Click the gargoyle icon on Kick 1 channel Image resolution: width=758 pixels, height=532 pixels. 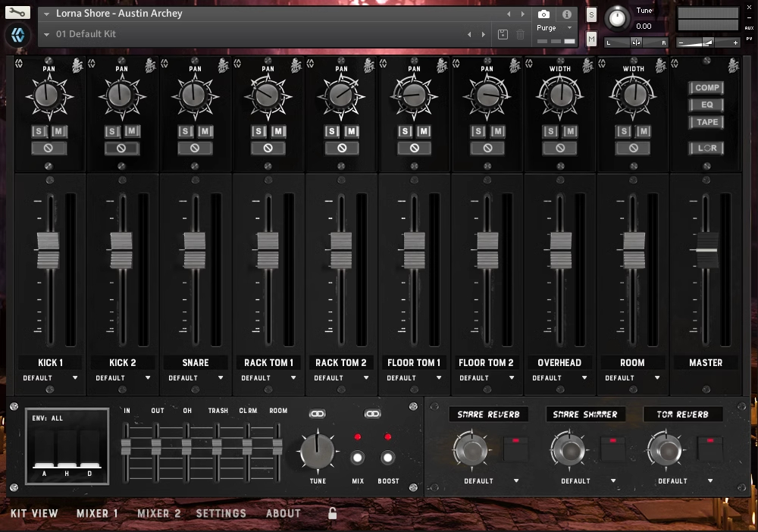point(77,65)
